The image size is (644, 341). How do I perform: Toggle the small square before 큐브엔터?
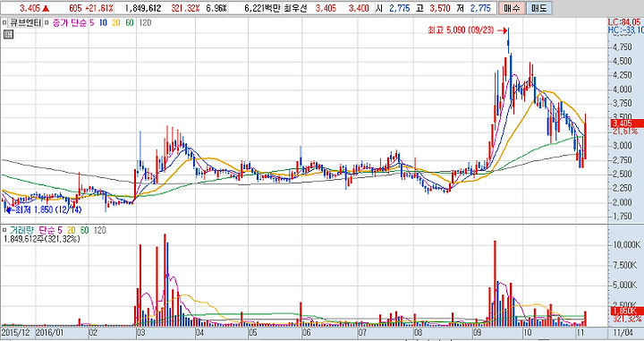click(x=4, y=23)
